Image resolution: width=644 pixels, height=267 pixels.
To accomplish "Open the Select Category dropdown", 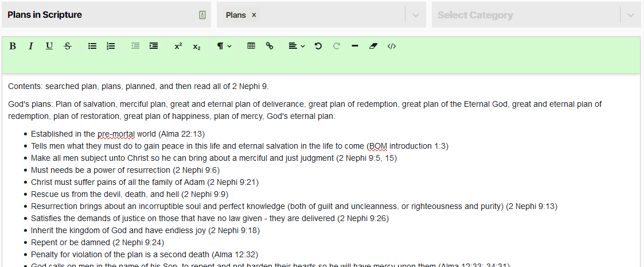I will (631, 15).
